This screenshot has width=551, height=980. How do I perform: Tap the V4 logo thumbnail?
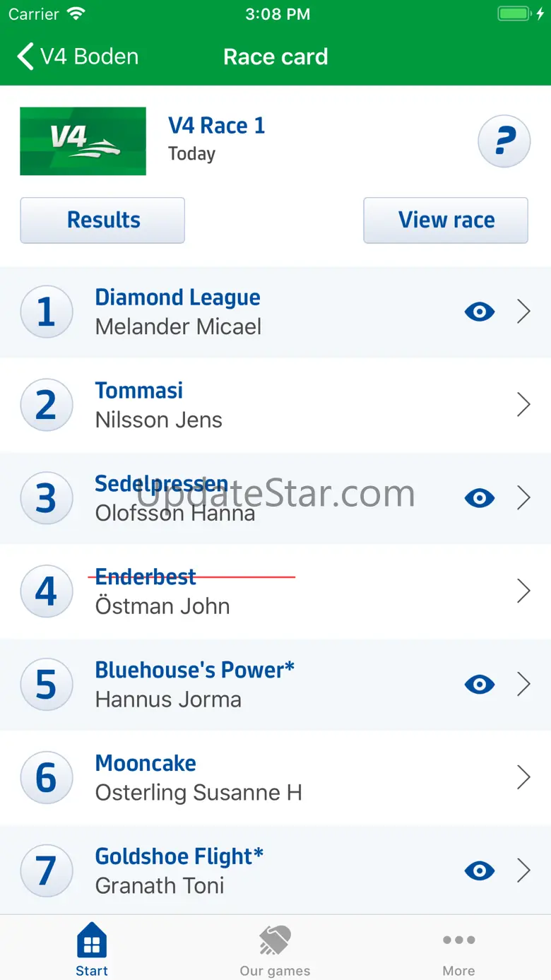(83, 141)
